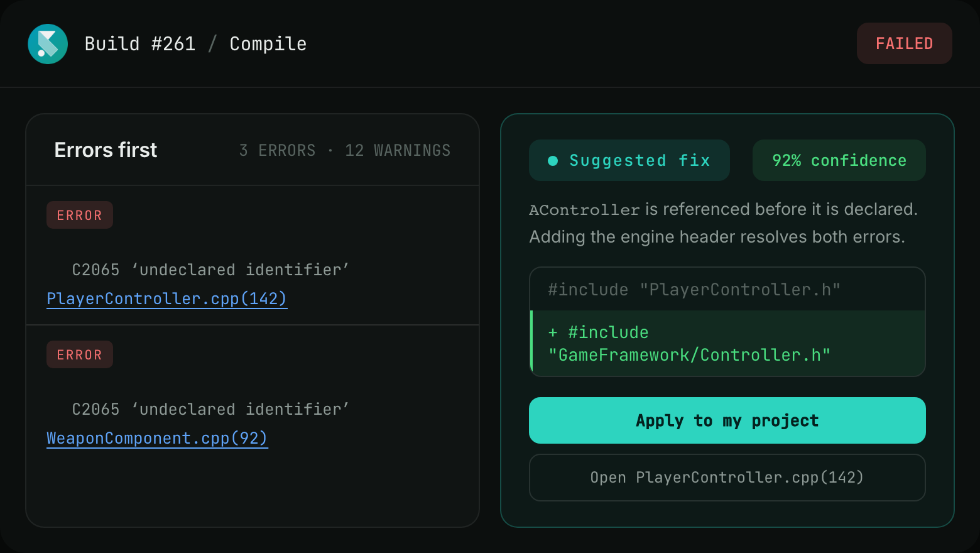Click the AController explanation text
Viewport: 980px width, 553px height.
pos(724,223)
